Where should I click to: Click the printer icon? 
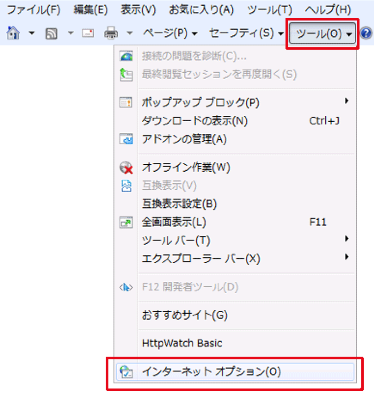click(111, 33)
